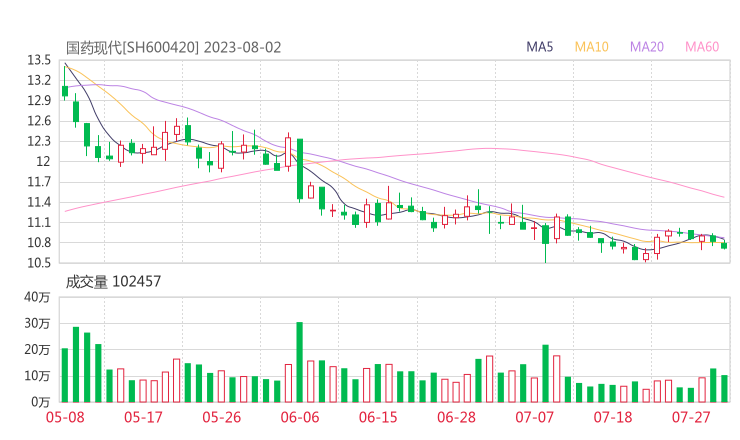Click the 06-06 date axis label
Screen dimensions: 740x440
tap(300, 417)
